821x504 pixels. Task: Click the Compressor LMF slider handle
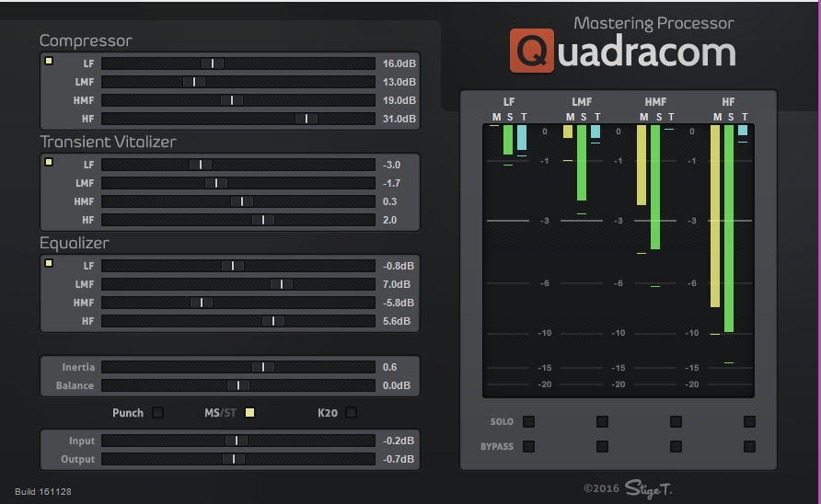pyautogui.click(x=194, y=82)
